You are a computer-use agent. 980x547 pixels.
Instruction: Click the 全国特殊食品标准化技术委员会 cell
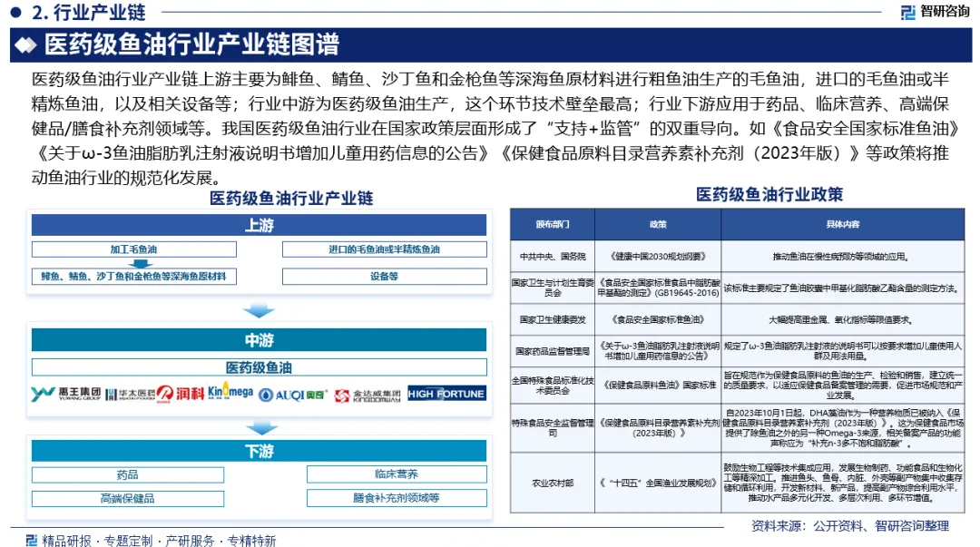point(553,386)
